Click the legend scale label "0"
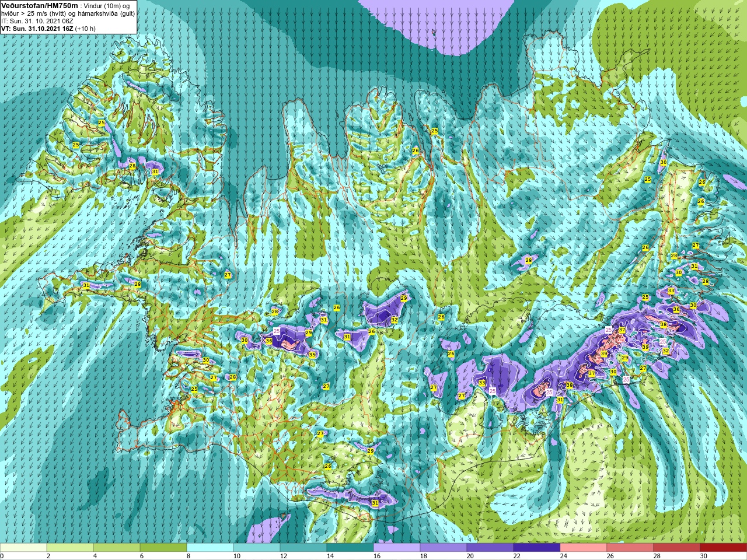 click(2, 556)
